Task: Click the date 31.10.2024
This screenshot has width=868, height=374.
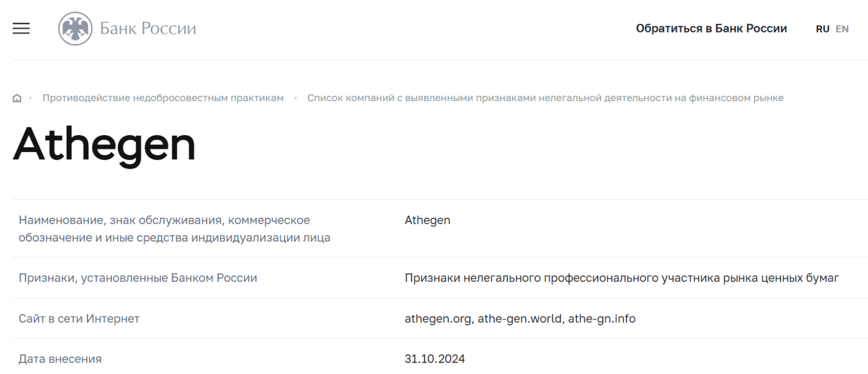Action: [435, 359]
